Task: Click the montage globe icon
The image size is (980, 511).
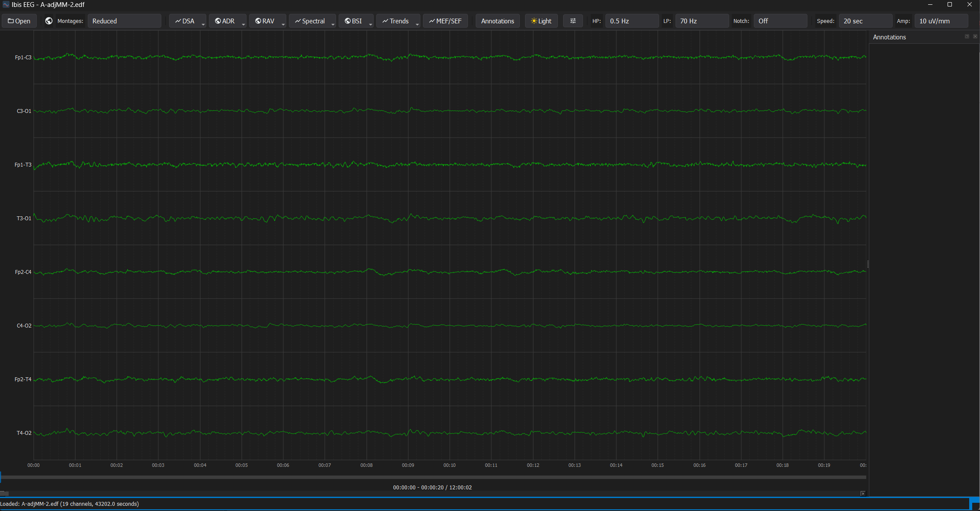Action: 48,21
